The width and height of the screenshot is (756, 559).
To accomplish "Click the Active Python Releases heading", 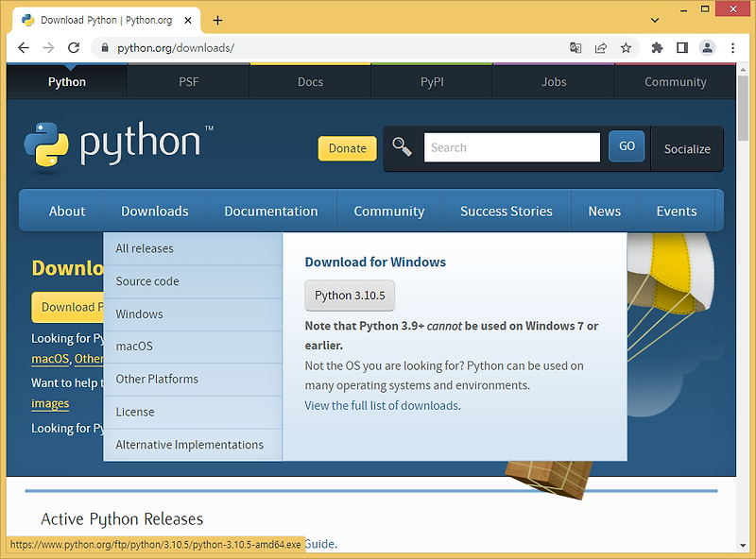I will coord(122,519).
